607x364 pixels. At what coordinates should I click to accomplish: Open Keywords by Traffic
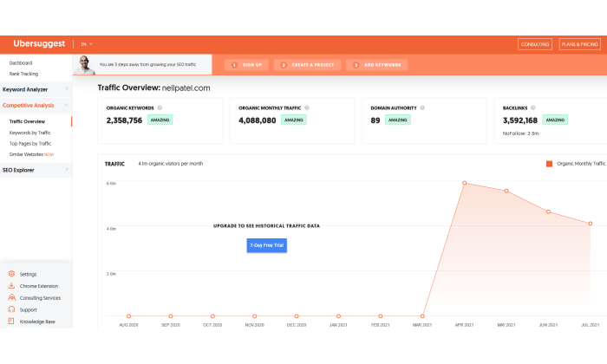[29, 133]
